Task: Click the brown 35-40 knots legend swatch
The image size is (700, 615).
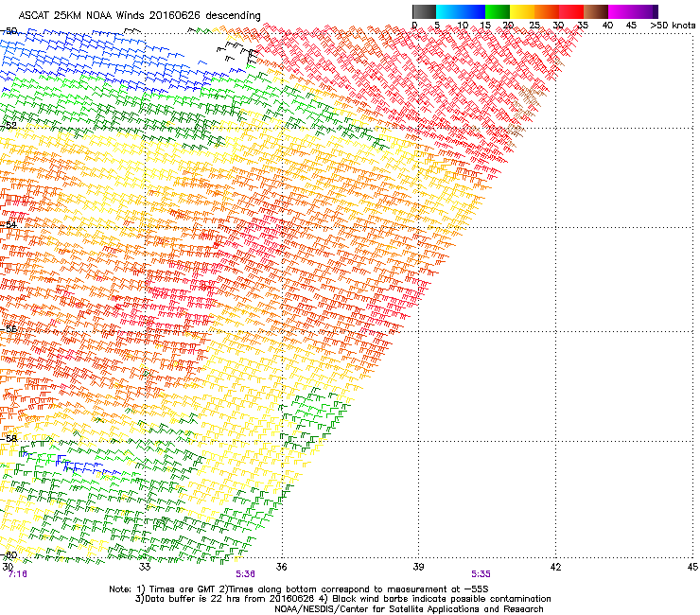Action: tap(596, 11)
